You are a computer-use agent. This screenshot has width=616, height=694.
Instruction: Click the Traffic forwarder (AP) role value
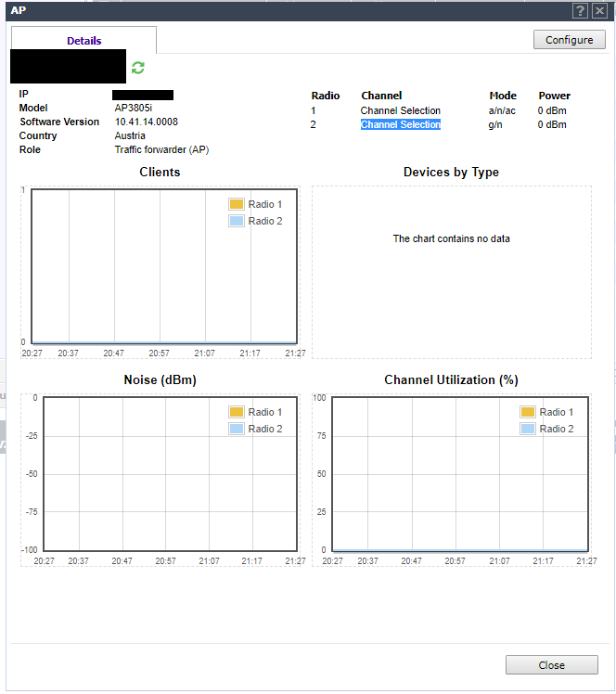[161, 149]
